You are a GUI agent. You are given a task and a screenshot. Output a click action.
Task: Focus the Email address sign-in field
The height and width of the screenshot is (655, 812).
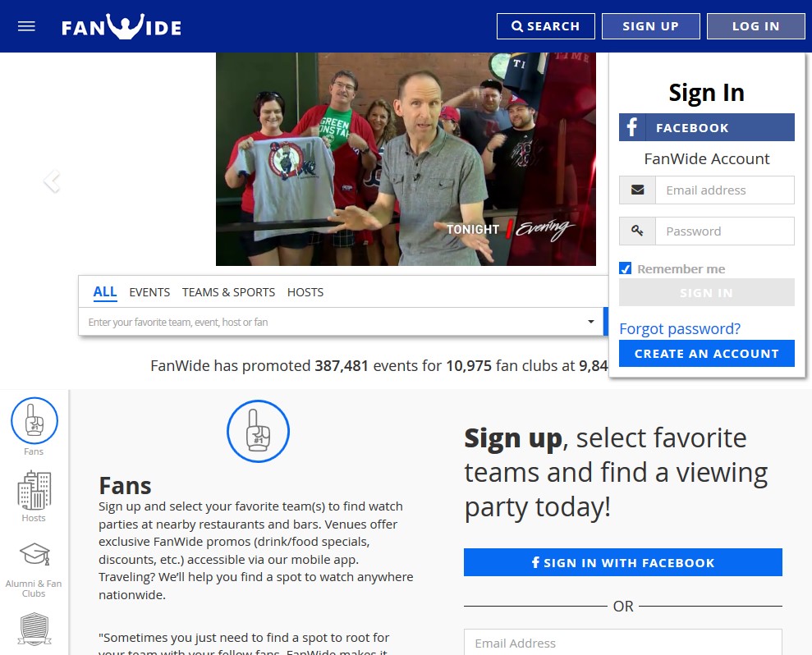pyautogui.click(x=724, y=190)
